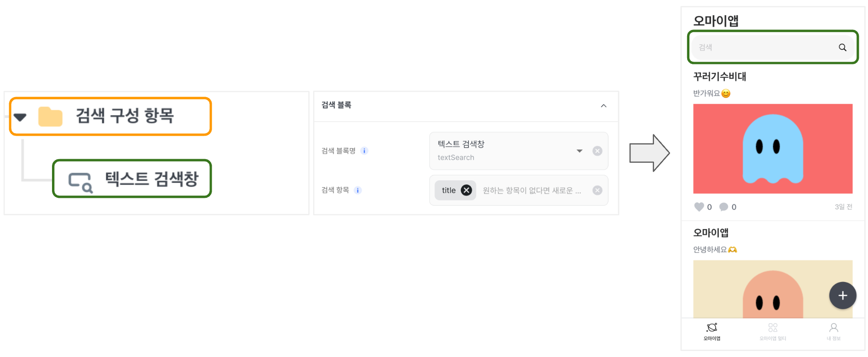Remove the title tag with its X icon

click(x=466, y=190)
